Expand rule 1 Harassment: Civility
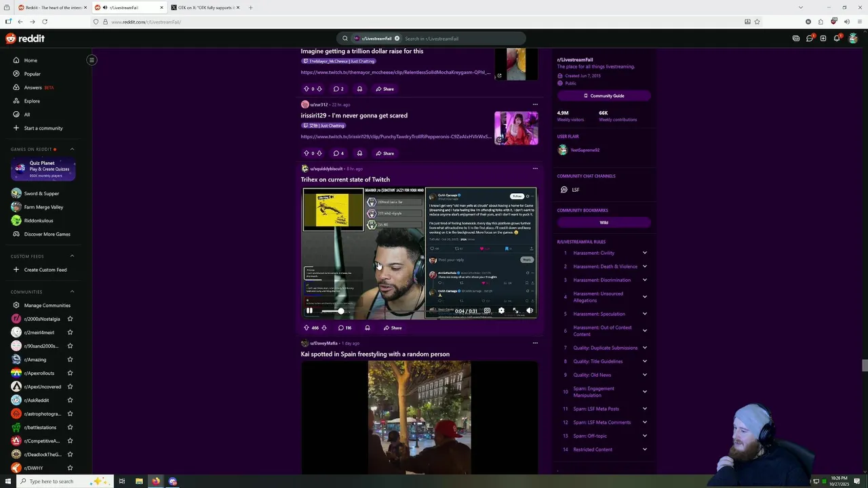 [x=645, y=253]
